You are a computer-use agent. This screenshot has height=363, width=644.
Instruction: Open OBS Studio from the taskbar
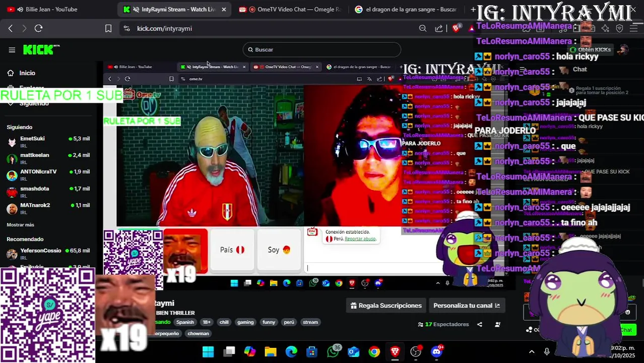click(x=416, y=351)
